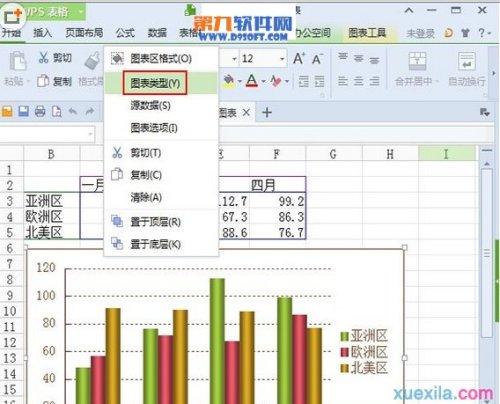This screenshot has height=404, width=500.
Task: Click the scissors Cut icon in ribbon
Action: point(43,57)
